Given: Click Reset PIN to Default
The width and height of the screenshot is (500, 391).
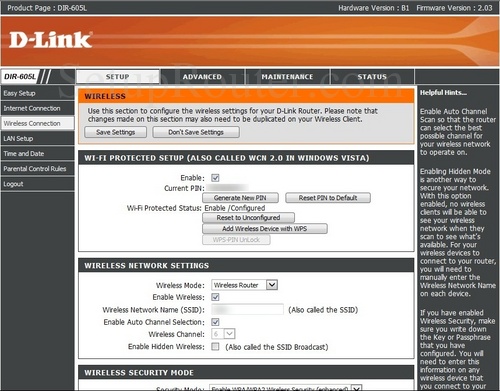Looking at the screenshot, I should tap(328, 198).
